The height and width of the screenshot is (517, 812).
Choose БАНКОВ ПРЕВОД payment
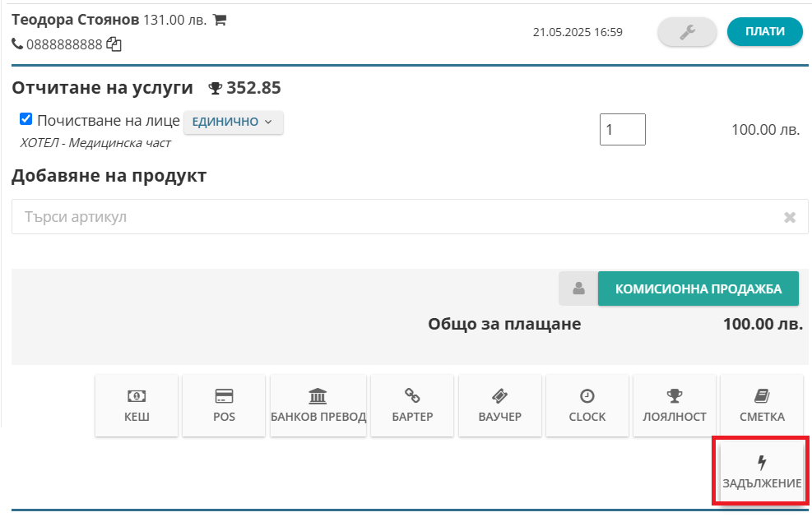pyautogui.click(x=318, y=406)
